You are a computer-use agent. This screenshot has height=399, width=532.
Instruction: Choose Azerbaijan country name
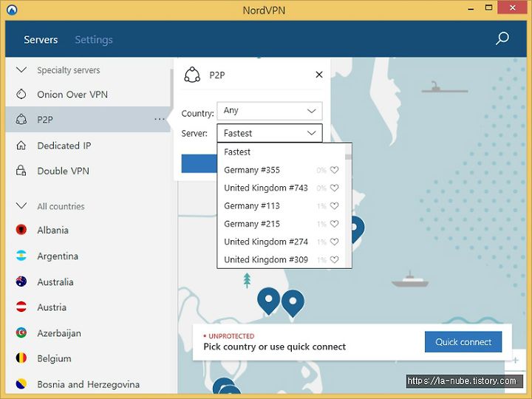pyautogui.click(x=59, y=333)
